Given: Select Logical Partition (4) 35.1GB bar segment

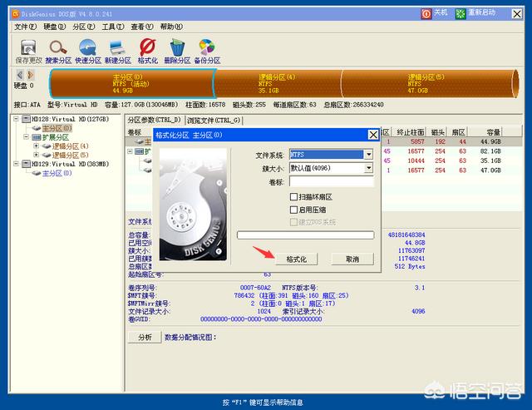Looking at the screenshot, I should pyautogui.click(x=278, y=83).
